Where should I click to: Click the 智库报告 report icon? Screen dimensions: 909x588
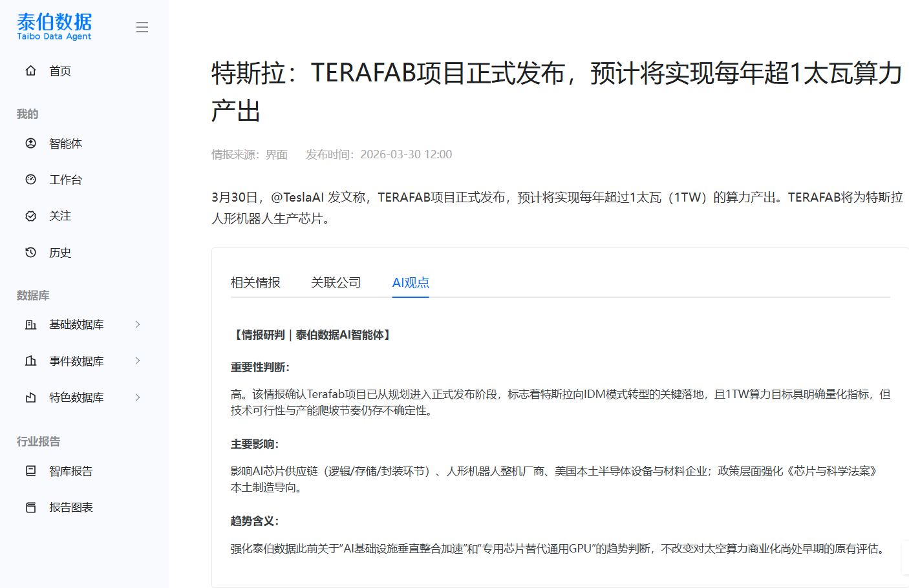pyautogui.click(x=30, y=471)
